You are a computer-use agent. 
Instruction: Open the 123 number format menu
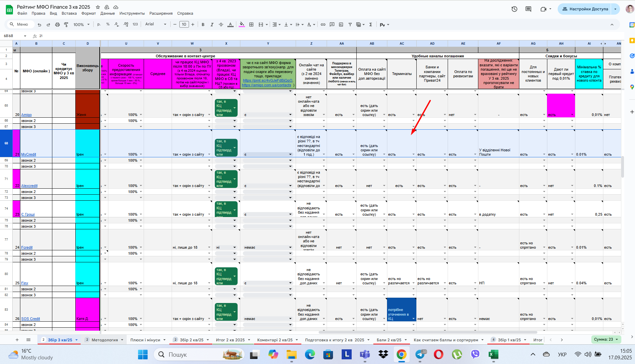(135, 24)
